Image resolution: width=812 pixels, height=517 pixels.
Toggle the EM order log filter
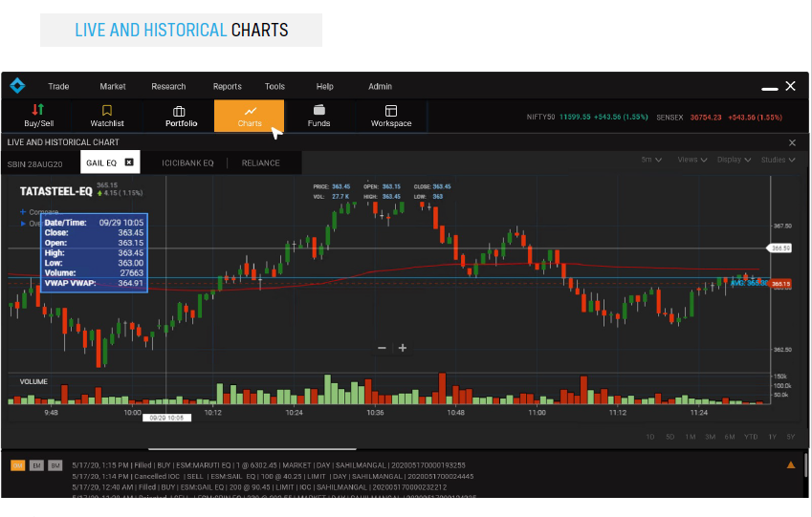pyautogui.click(x=36, y=465)
